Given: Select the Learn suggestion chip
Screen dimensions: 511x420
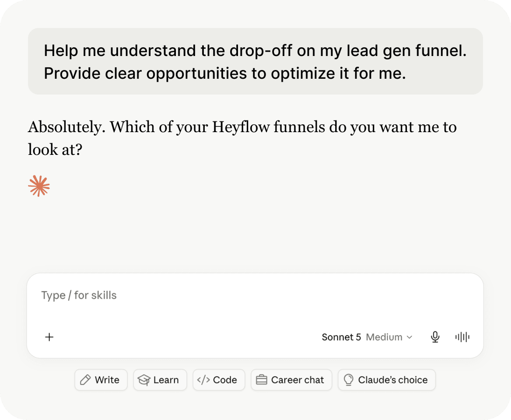Looking at the screenshot, I should (x=160, y=380).
